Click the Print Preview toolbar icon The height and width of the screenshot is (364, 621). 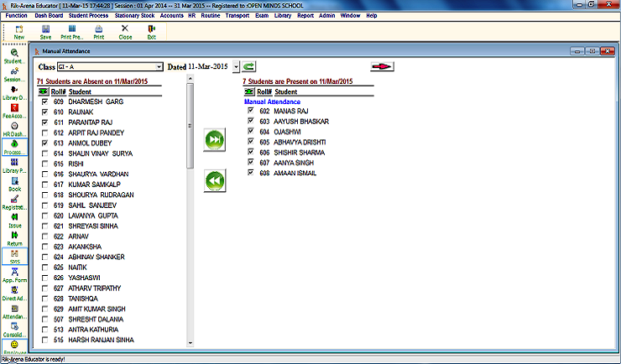(72, 31)
